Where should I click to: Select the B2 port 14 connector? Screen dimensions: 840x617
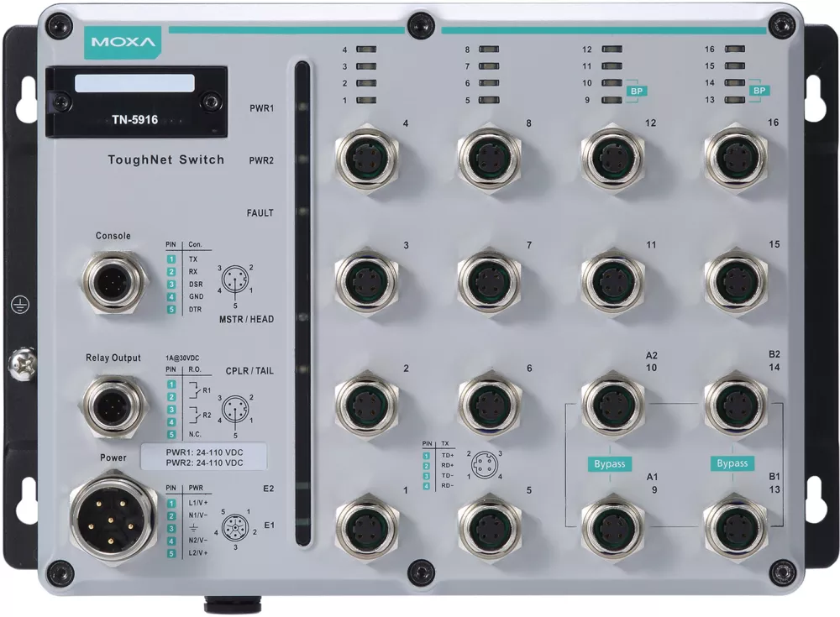click(x=736, y=404)
